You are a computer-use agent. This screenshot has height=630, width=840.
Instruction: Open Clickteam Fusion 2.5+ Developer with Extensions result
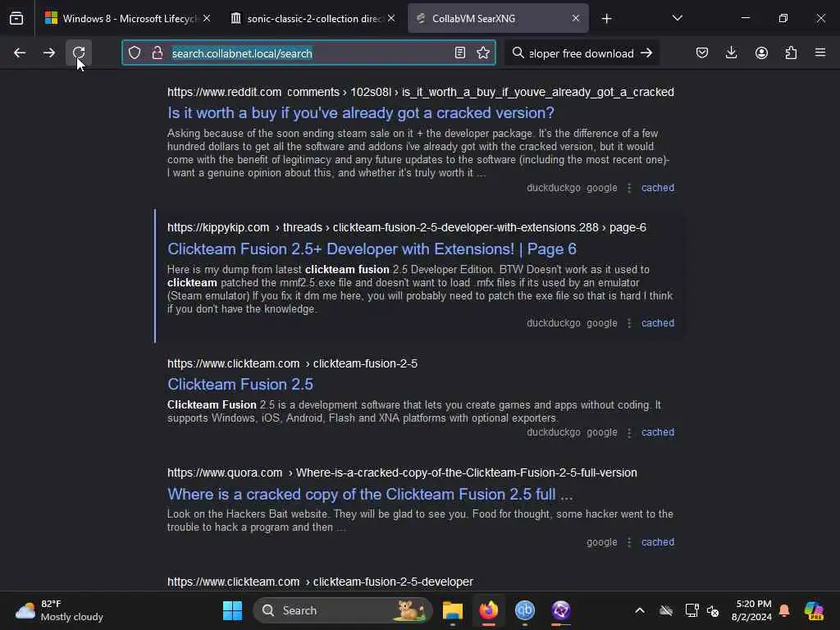click(372, 249)
